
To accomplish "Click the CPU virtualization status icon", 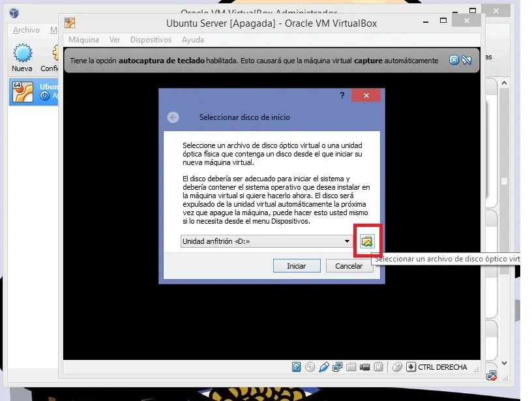I will click(x=378, y=366).
